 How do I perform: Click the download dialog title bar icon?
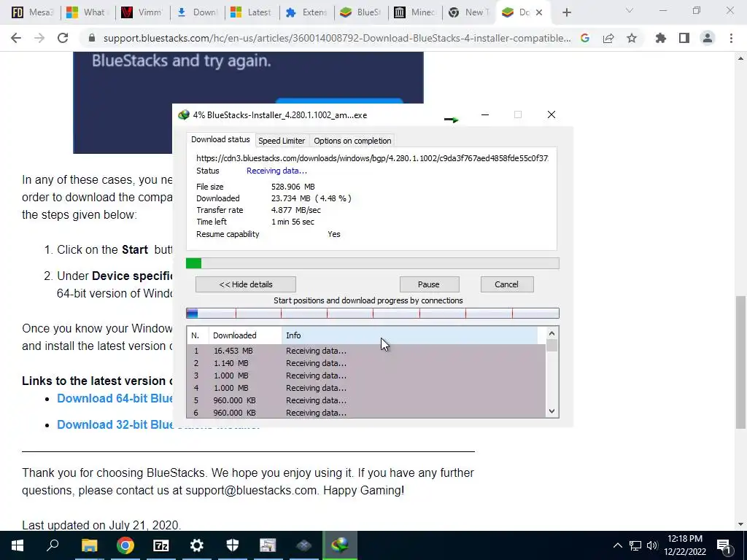pos(183,114)
